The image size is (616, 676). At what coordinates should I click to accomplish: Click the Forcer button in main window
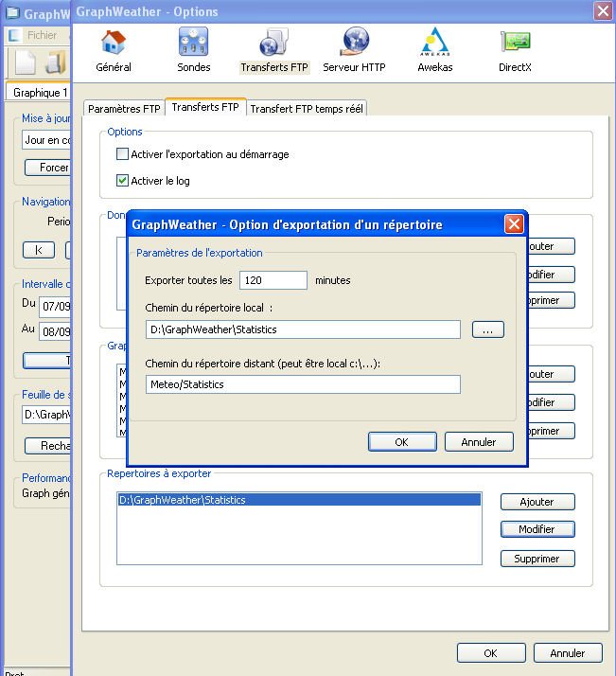[x=48, y=168]
